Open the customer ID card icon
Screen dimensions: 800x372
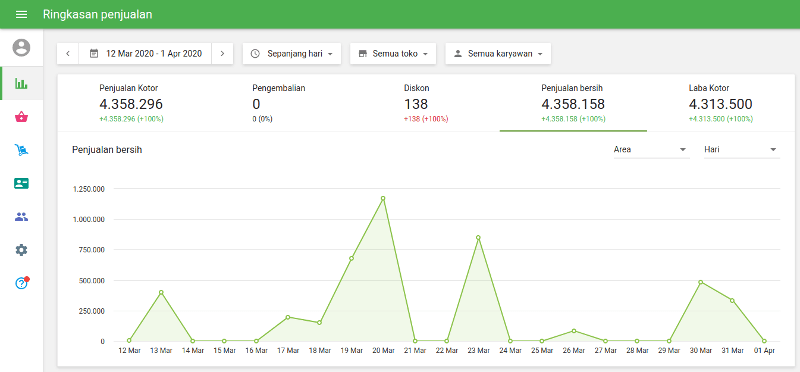click(x=21, y=184)
